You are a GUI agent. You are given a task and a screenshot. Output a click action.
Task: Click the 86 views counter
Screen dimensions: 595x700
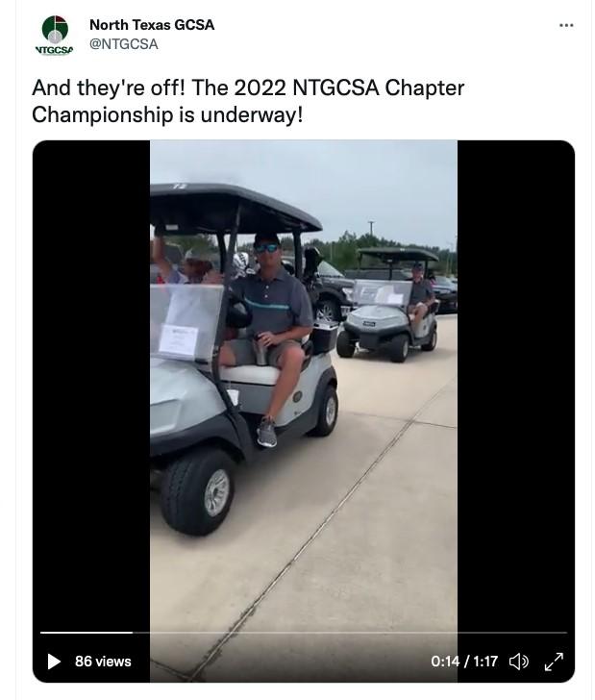[x=103, y=662]
